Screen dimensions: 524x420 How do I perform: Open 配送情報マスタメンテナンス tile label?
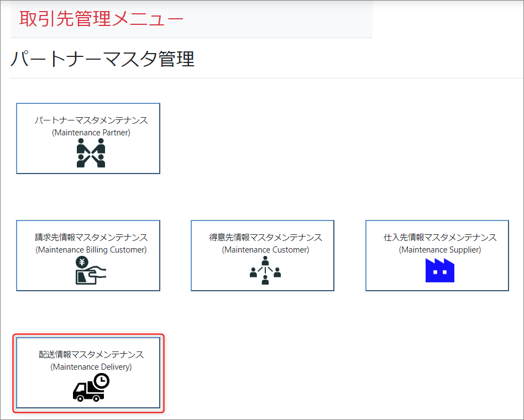[x=91, y=355]
